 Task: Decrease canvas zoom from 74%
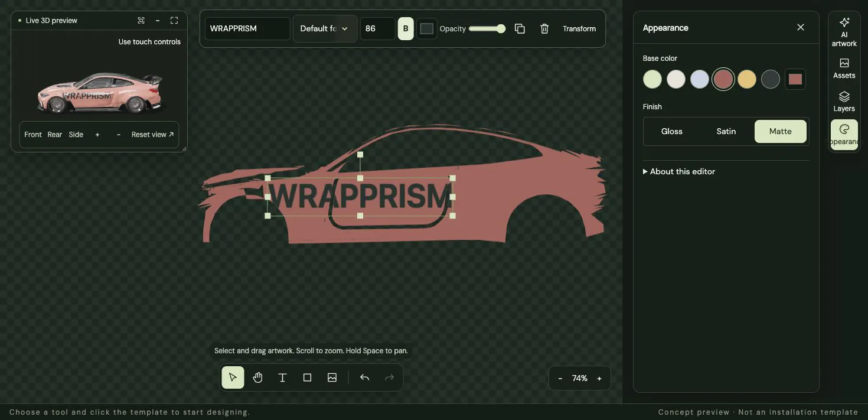tap(560, 378)
